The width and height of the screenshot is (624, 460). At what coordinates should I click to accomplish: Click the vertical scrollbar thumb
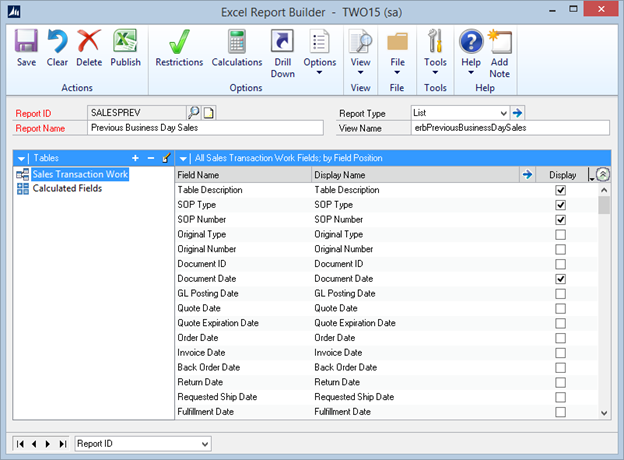click(604, 205)
